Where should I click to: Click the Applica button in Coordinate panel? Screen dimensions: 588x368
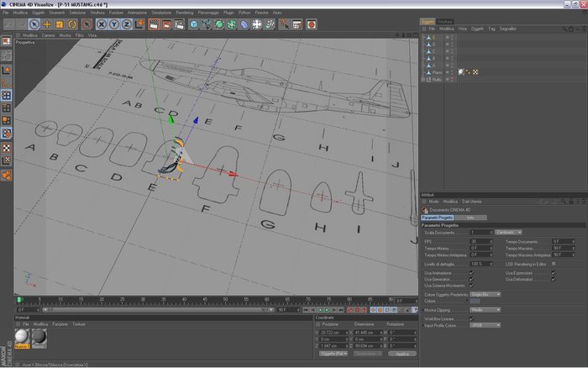[402, 354]
